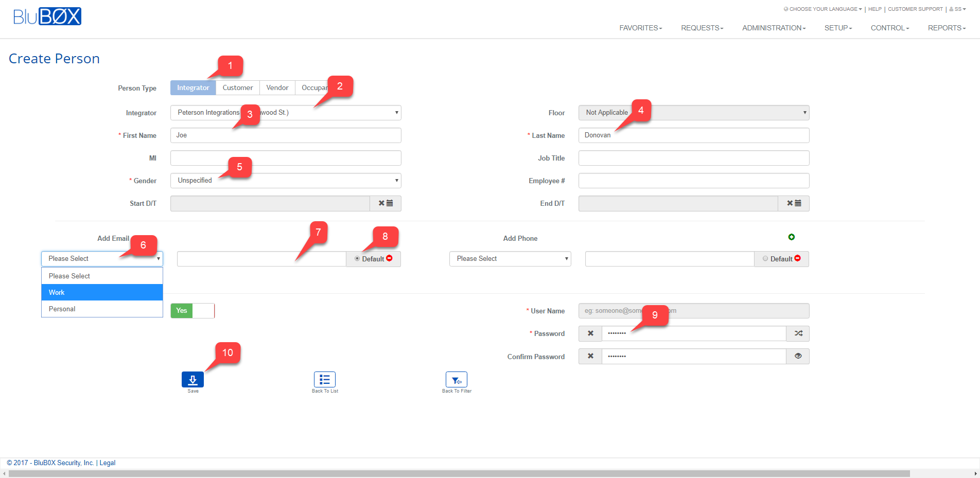Switch the Yes toggle to off
980x478 pixels.
click(x=204, y=311)
